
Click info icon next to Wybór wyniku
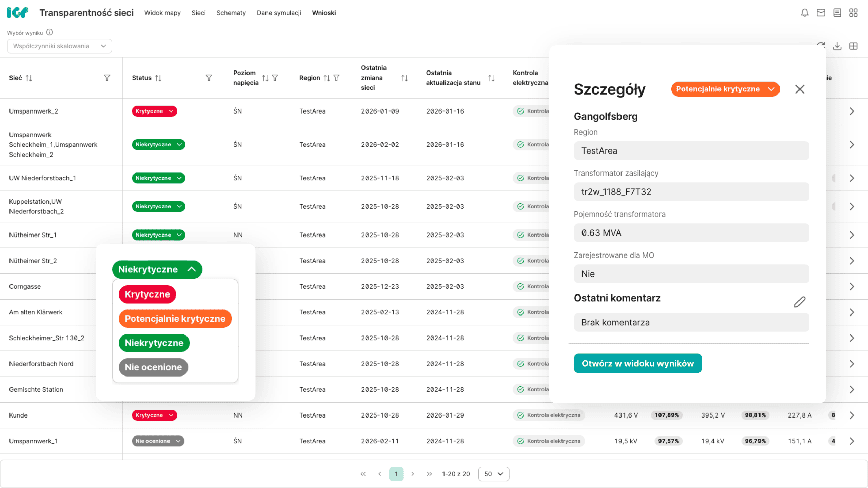(x=50, y=33)
